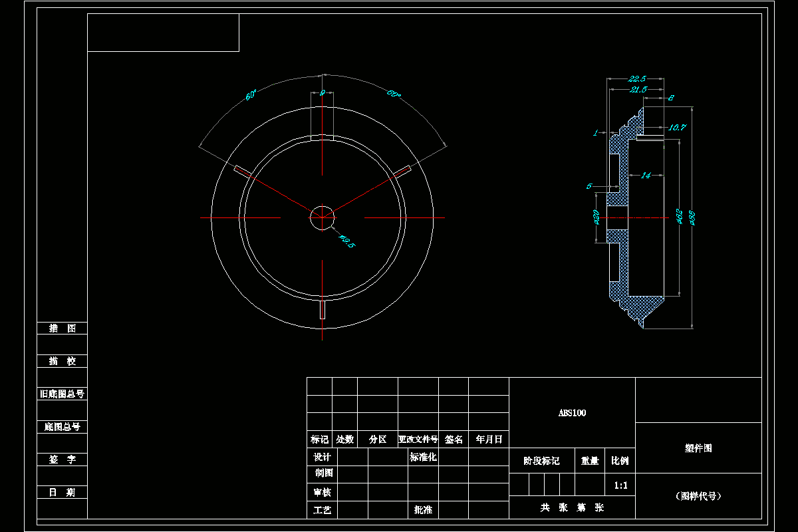Select the 旧底图总号 sidebar label

(x=62, y=394)
